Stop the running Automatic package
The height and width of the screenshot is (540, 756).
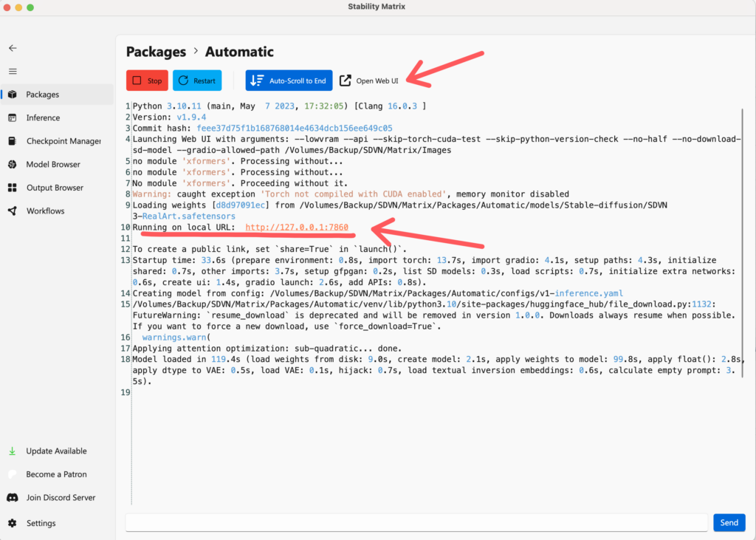pyautogui.click(x=147, y=81)
